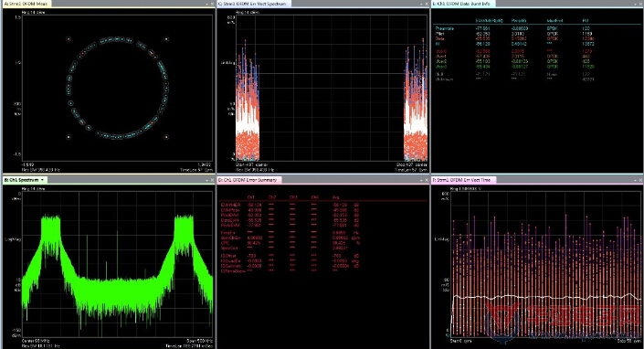Close the OFDM Error Summary panel
The height and width of the screenshot is (349, 644).
(427, 180)
